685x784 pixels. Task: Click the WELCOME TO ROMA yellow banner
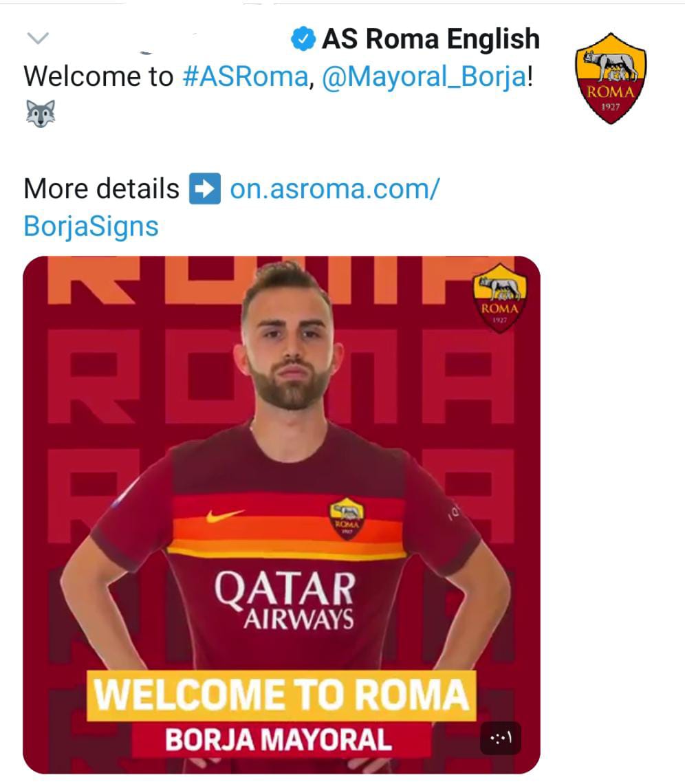tap(281, 695)
